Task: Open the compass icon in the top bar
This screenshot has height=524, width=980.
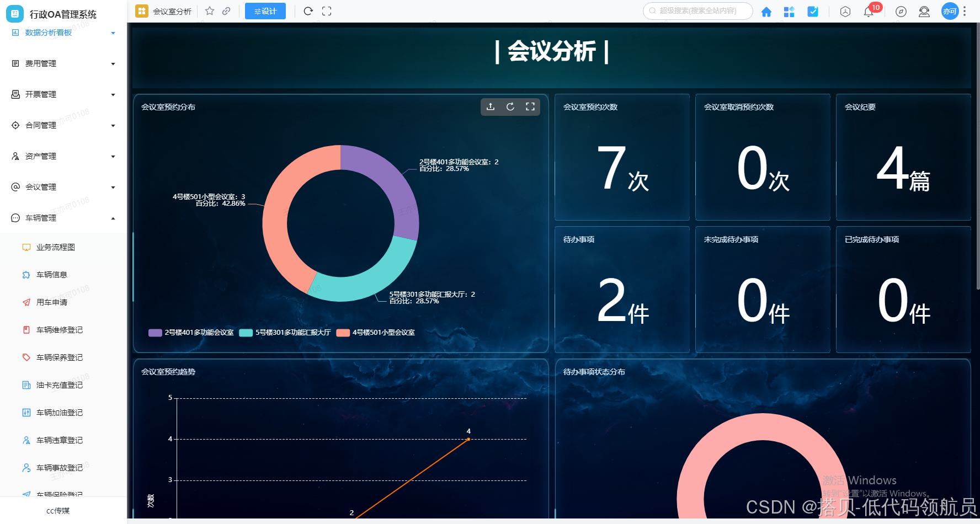Action: point(901,12)
